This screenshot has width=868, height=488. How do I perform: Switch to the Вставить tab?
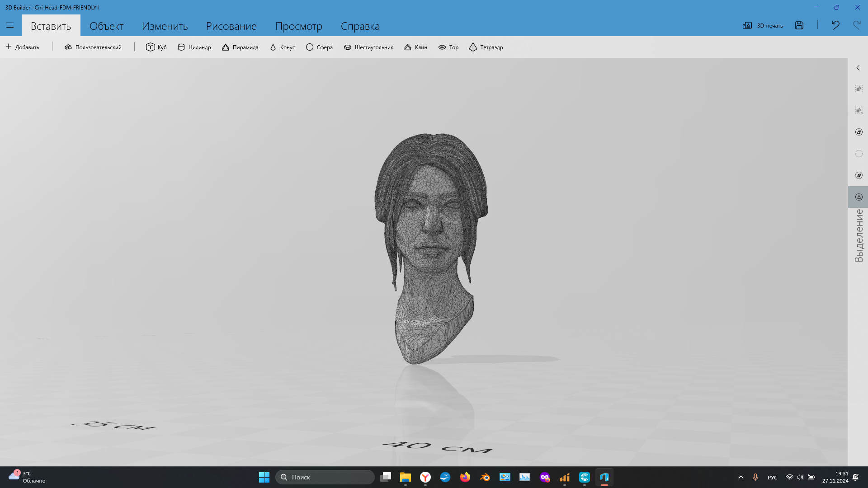pyautogui.click(x=51, y=26)
